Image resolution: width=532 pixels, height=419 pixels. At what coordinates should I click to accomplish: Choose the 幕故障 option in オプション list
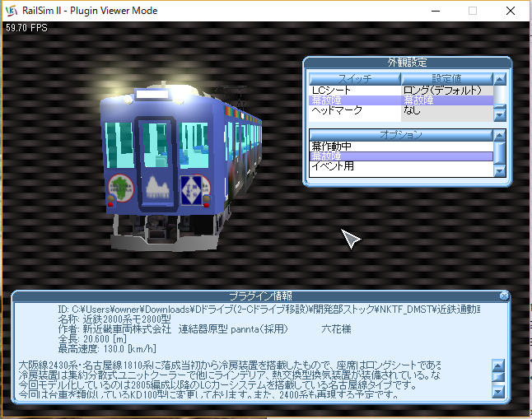click(401, 156)
